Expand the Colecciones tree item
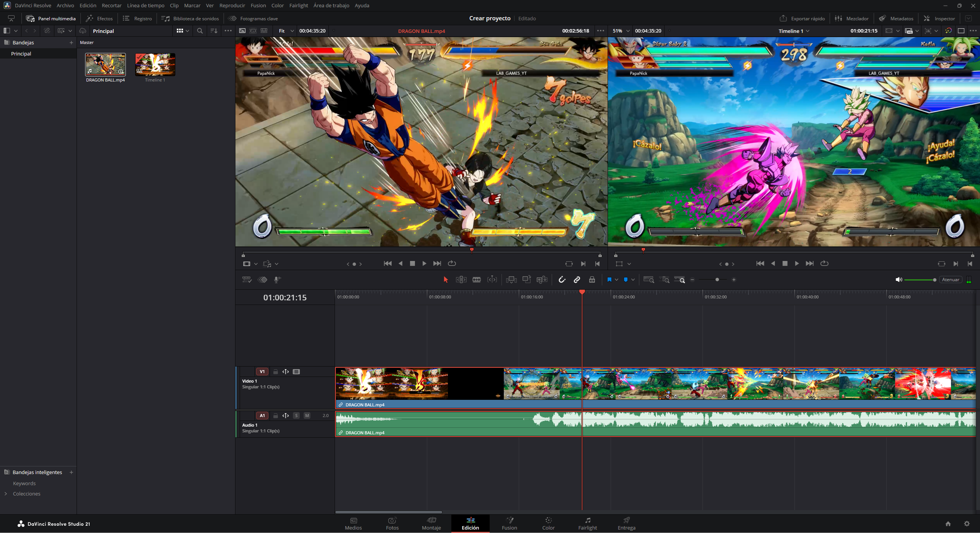The height and width of the screenshot is (533, 980). 6,494
